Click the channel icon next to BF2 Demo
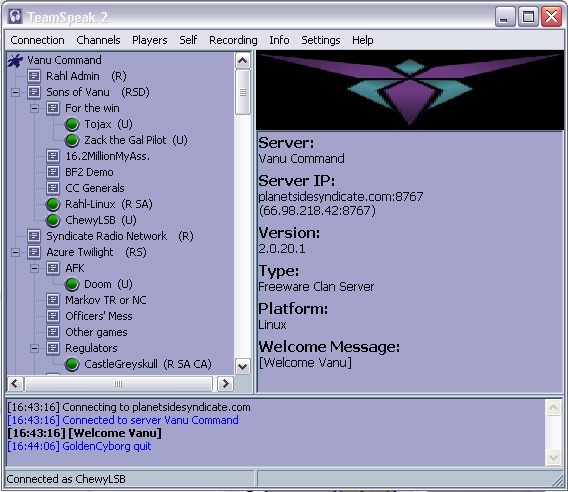The image size is (568, 492). pyautogui.click(x=53, y=172)
